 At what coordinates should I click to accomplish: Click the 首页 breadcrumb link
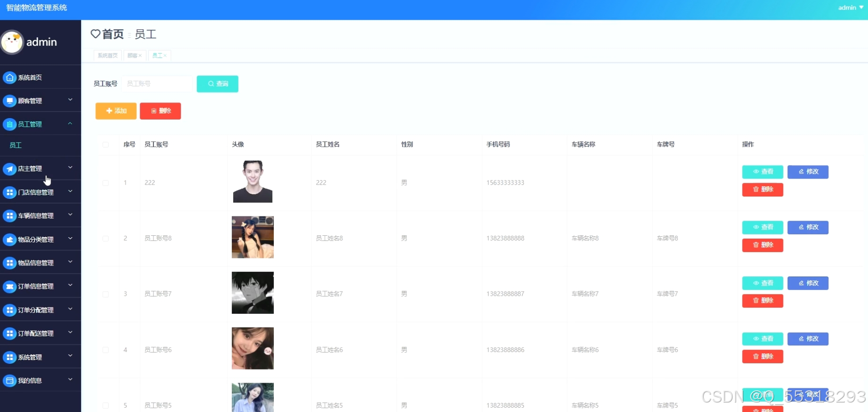pyautogui.click(x=113, y=34)
